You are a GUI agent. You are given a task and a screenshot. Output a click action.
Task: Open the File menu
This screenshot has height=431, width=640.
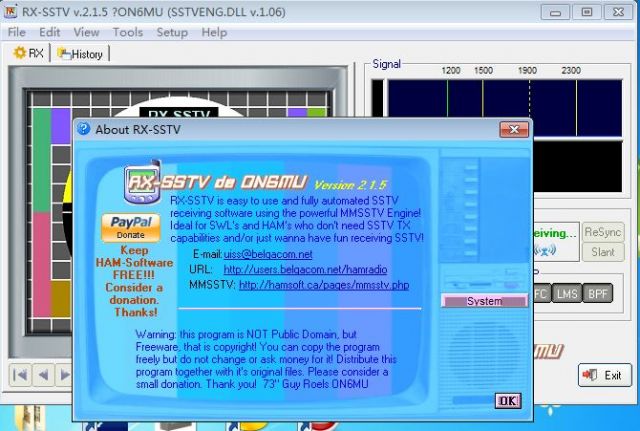click(17, 32)
